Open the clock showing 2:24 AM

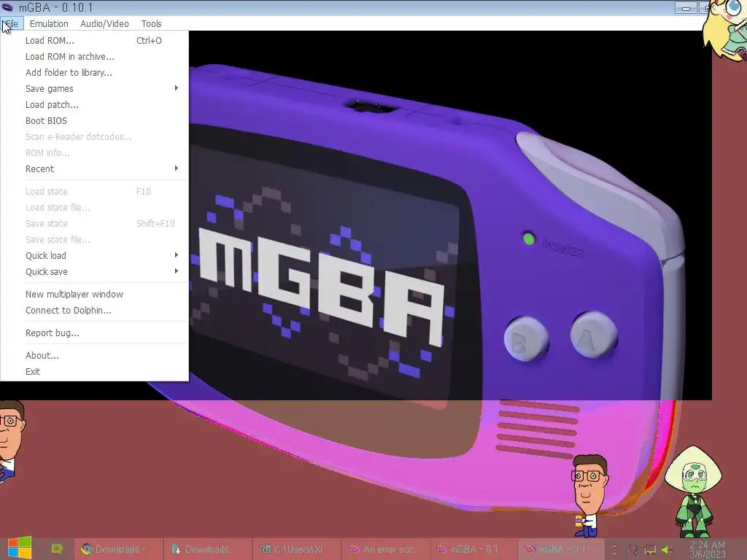pos(708,549)
